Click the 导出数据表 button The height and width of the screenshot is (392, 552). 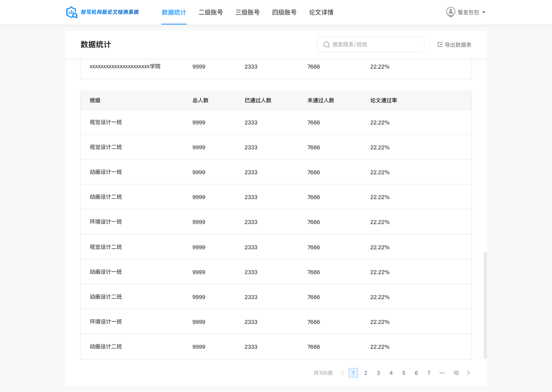(x=454, y=44)
